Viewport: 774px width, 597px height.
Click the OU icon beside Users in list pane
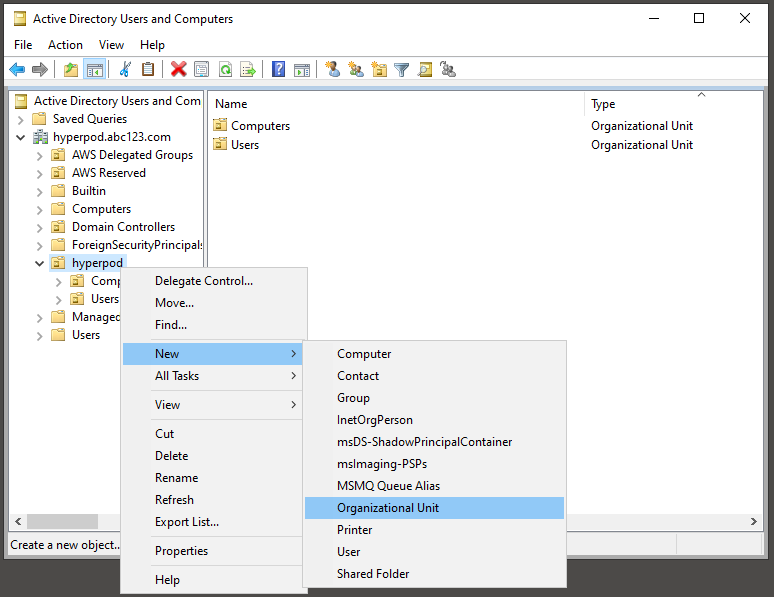tap(220, 144)
